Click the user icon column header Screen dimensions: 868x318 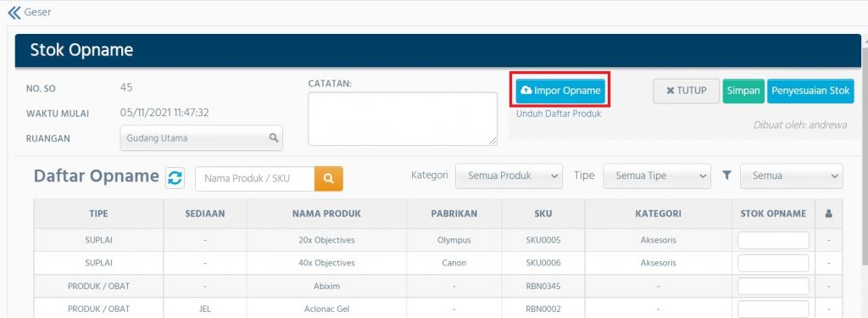pos(829,214)
